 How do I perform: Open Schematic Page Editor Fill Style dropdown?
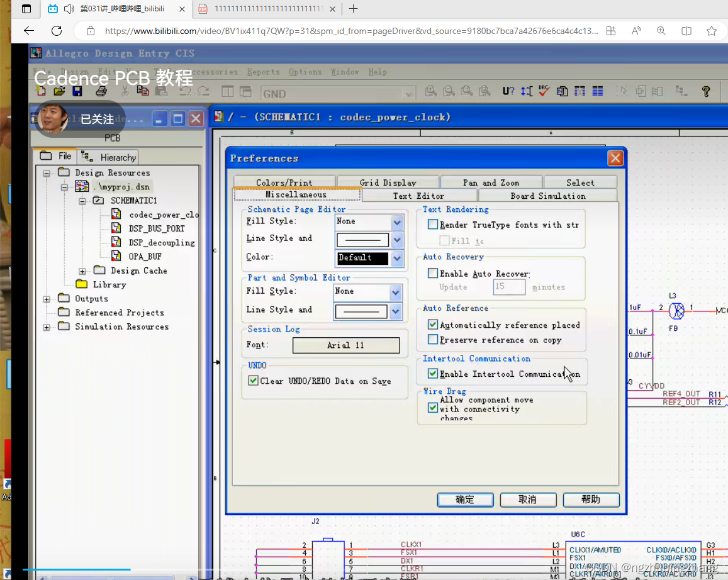click(x=397, y=222)
